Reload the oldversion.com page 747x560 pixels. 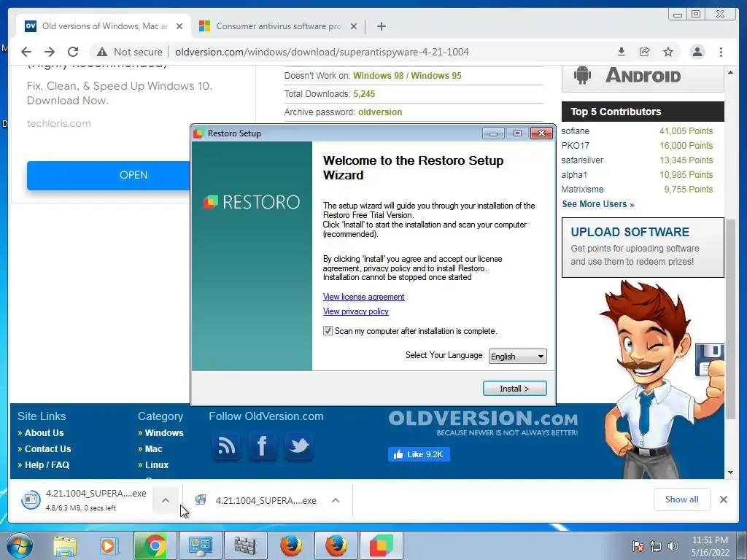pyautogui.click(x=73, y=52)
